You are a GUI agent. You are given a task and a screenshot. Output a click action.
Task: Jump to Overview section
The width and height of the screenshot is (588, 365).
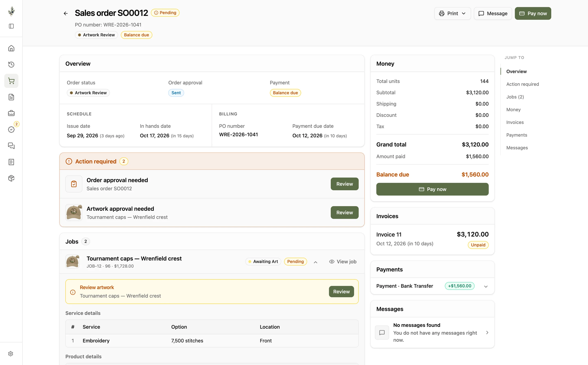[x=517, y=71]
